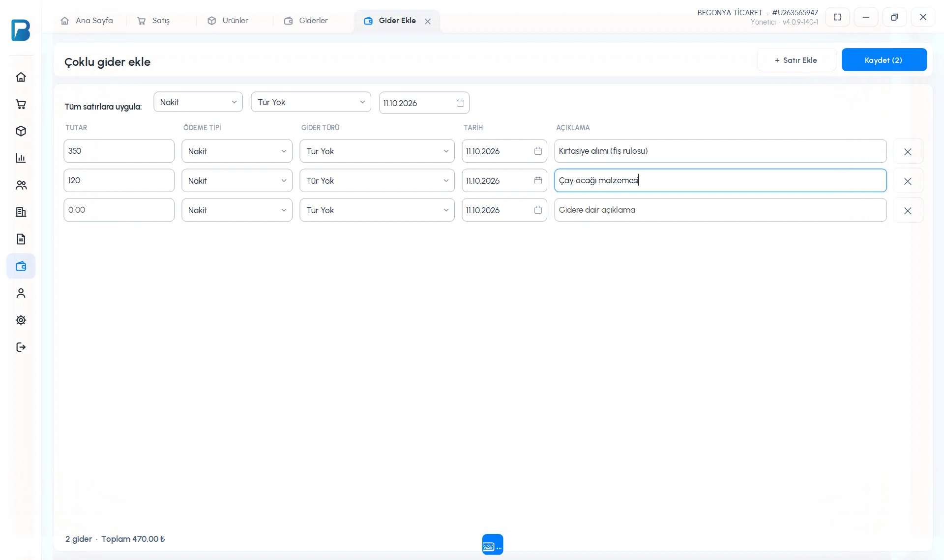Open expense type dropdown in the 120 row

click(x=377, y=181)
